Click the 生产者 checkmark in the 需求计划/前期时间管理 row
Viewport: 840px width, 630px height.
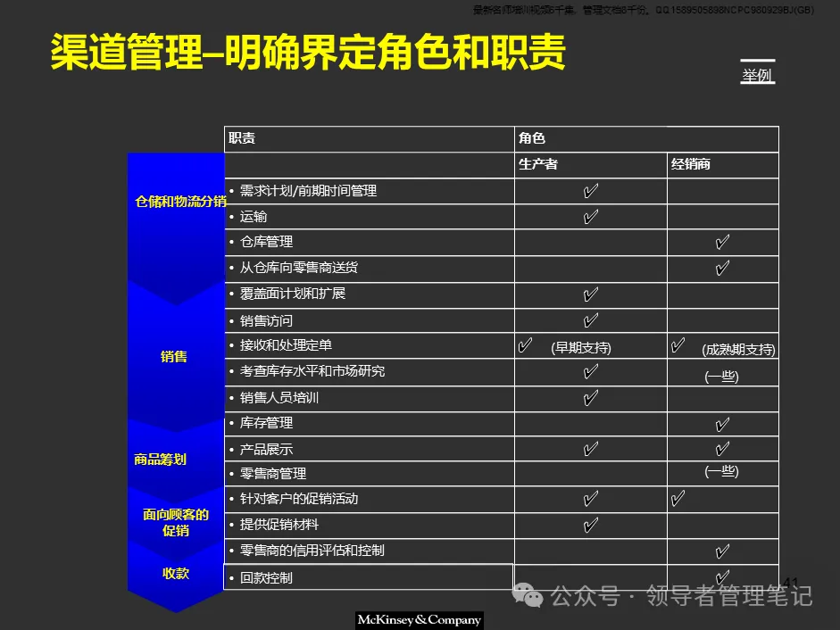click(x=590, y=191)
